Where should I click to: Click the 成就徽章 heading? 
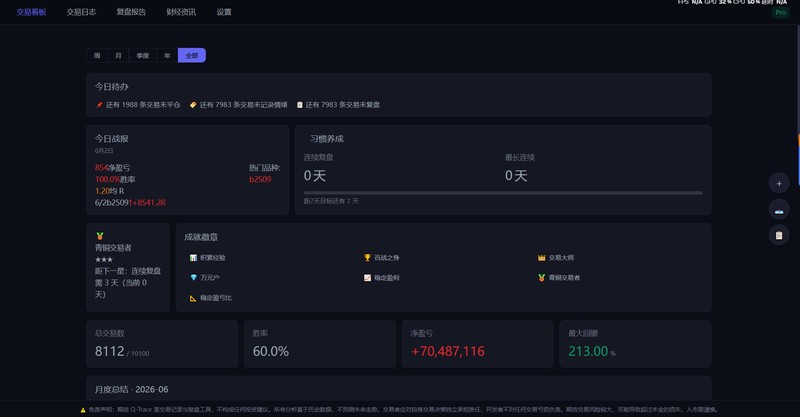(x=201, y=237)
